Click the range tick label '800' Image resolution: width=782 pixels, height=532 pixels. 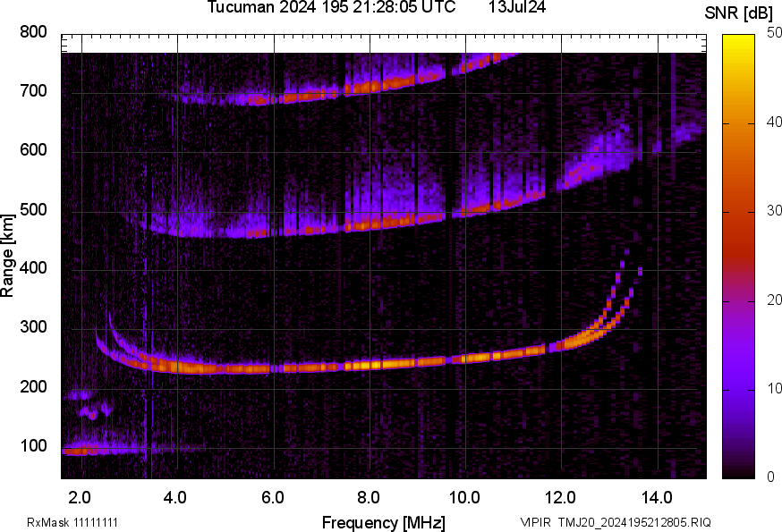(33, 32)
